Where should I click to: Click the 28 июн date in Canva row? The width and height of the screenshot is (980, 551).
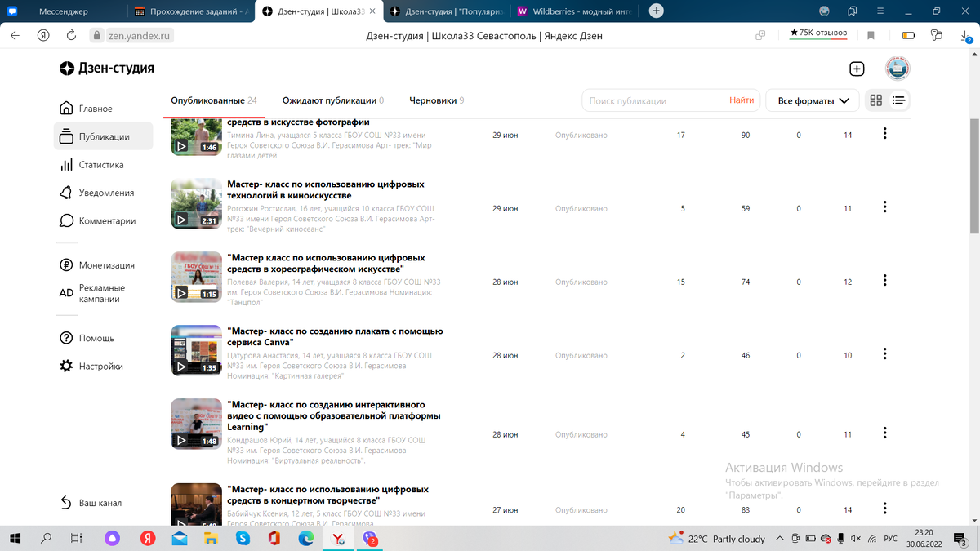[506, 356]
